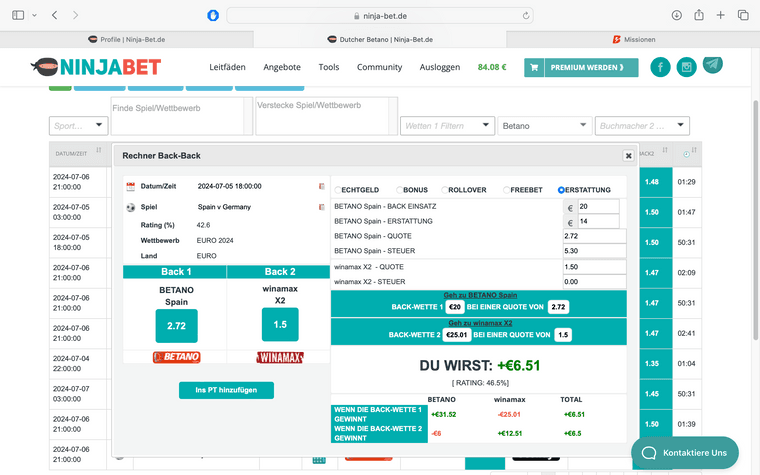
Task: Open the Community menu
Action: 380,67
